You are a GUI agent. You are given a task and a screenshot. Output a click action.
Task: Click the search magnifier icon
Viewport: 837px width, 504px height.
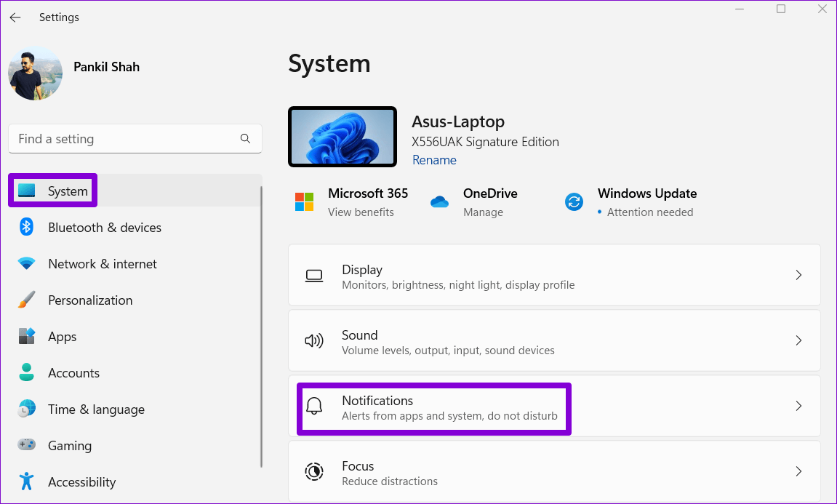[245, 139]
